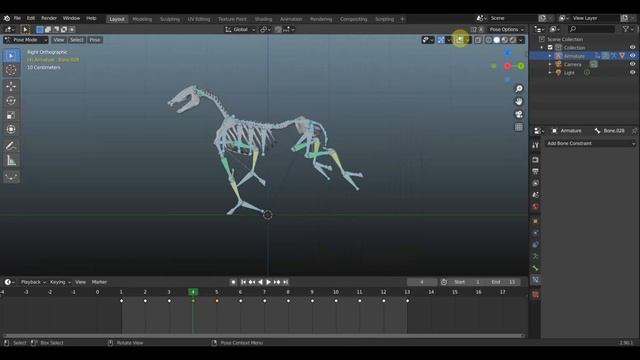Open the Tool properties tab
This screenshot has width=640, height=360.
pos(536,145)
